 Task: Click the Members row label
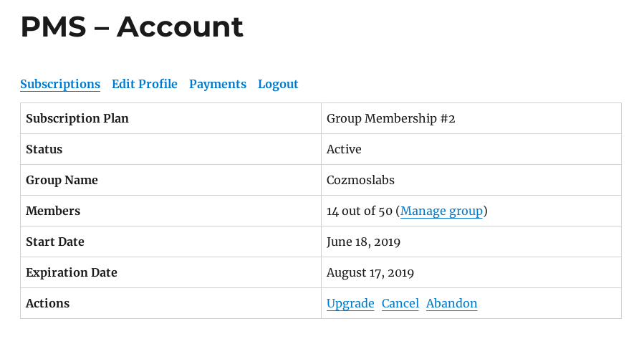coord(53,211)
